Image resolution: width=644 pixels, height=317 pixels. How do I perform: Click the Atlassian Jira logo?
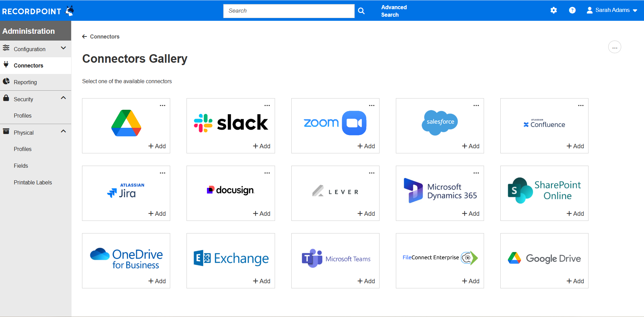click(x=126, y=191)
